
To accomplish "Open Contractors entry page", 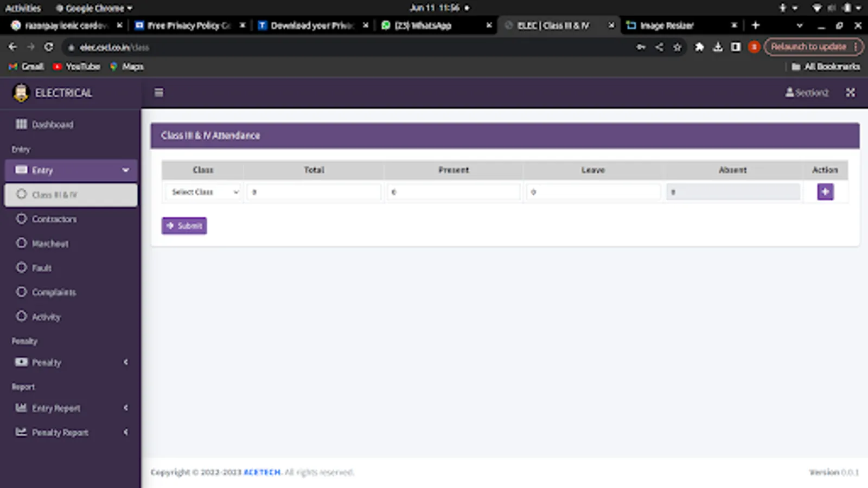I will click(71, 219).
